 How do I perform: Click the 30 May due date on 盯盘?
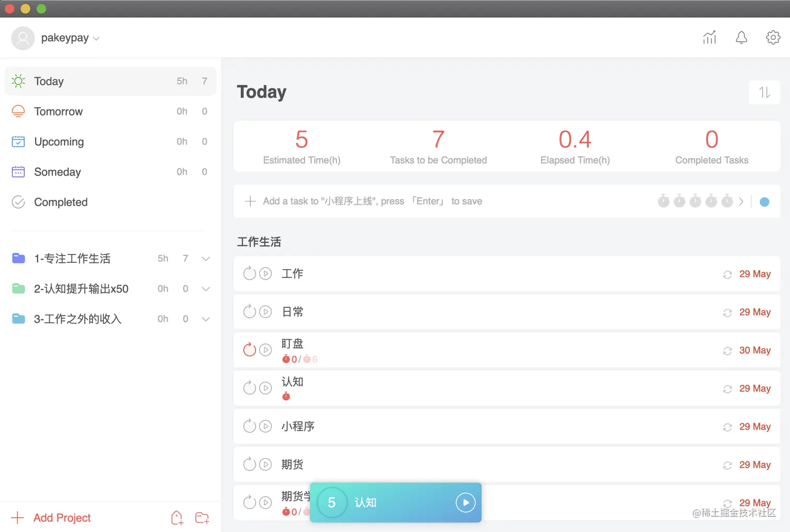tap(755, 350)
